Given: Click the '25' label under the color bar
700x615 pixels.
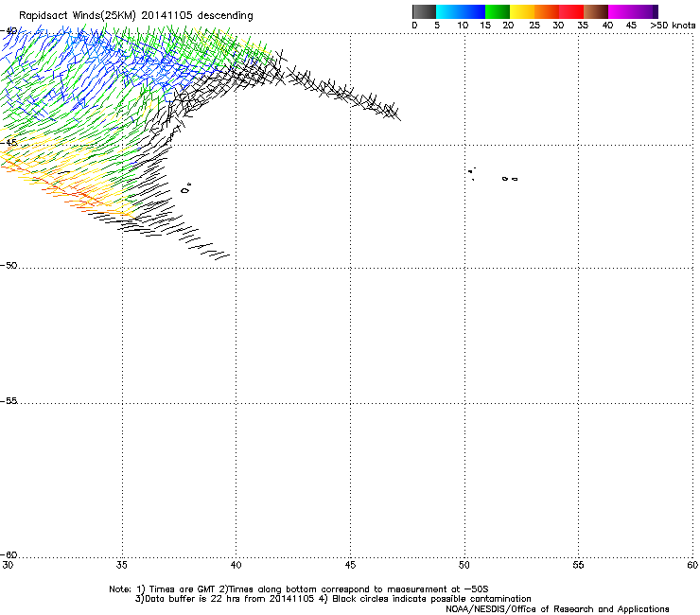Looking at the screenshot, I should tap(534, 26).
